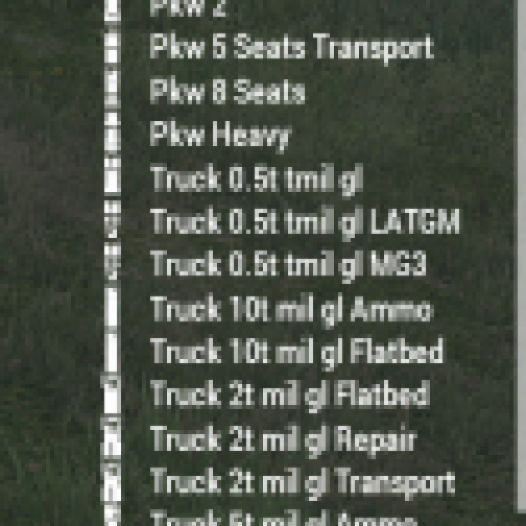Choose Truck 2t mil gl Transport
Screen dimensions: 526x526
pos(303,482)
